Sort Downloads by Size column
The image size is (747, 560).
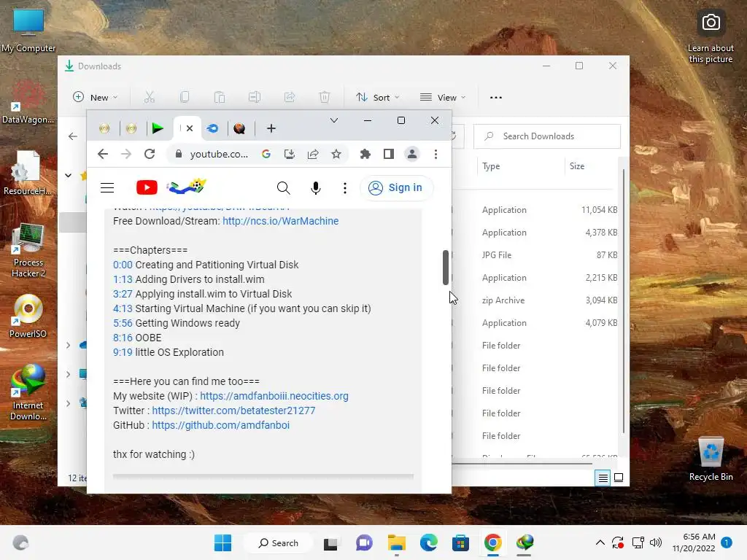point(577,166)
